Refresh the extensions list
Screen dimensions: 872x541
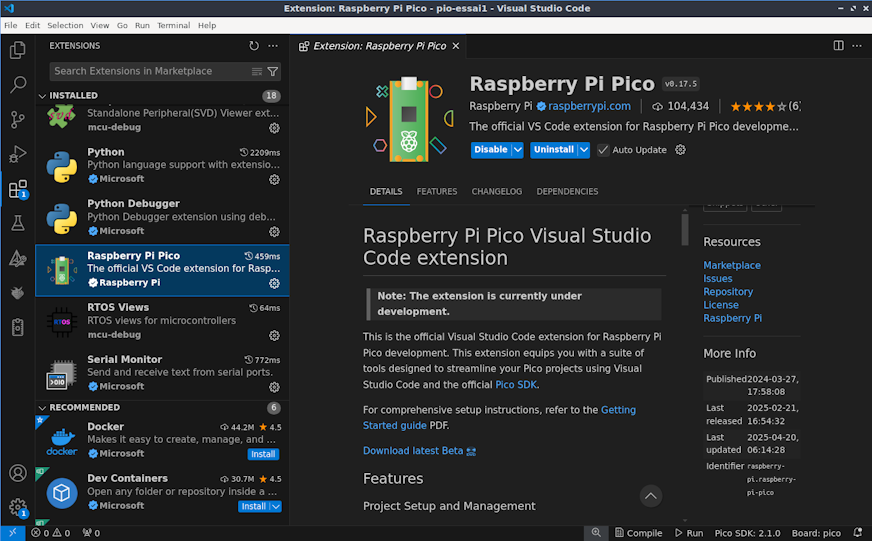tap(254, 46)
